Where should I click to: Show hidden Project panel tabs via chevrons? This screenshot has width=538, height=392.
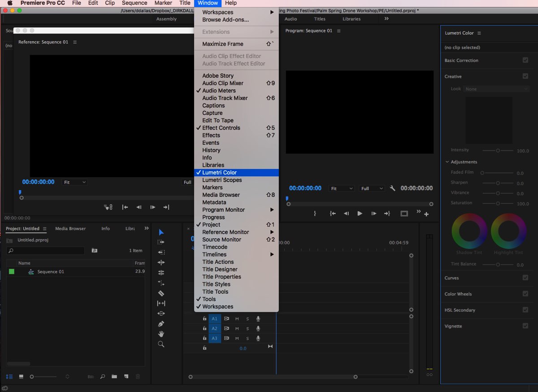[x=147, y=228]
